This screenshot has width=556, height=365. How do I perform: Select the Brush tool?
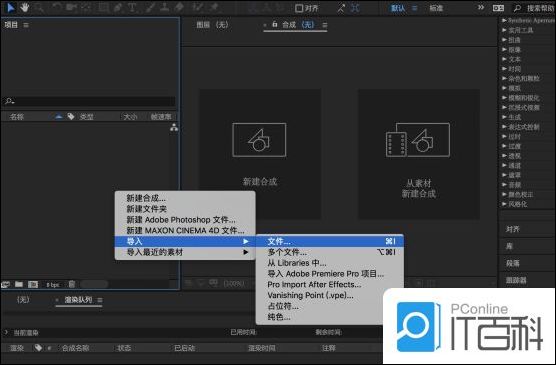pos(150,7)
